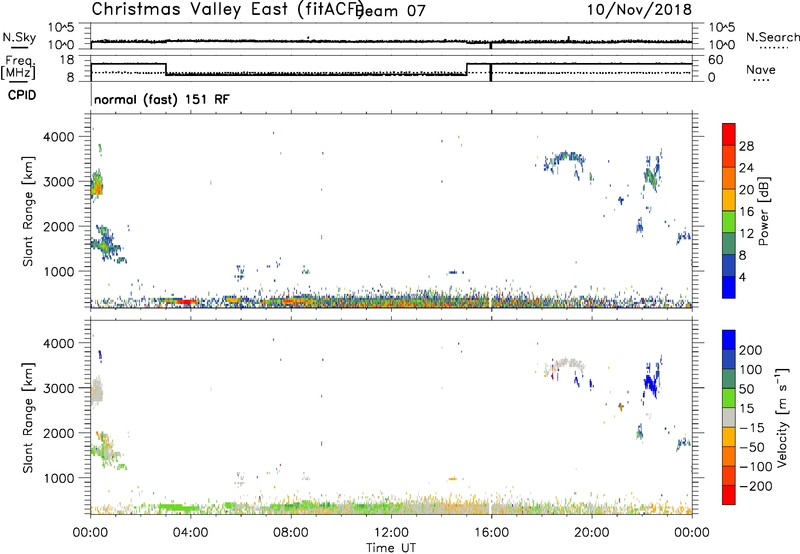This screenshot has width=800, height=554.
Task: Click the 'N.Search' legend label
Action: pos(772,37)
